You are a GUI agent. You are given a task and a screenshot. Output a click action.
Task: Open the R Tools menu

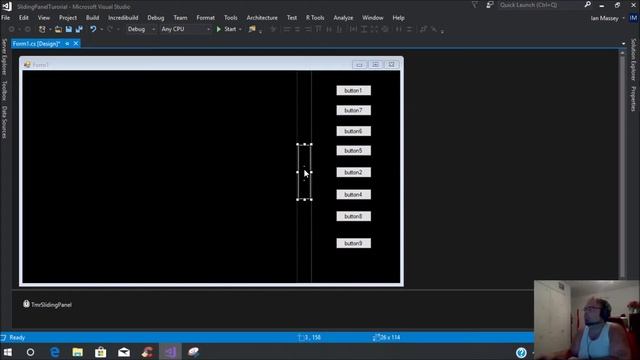315,18
